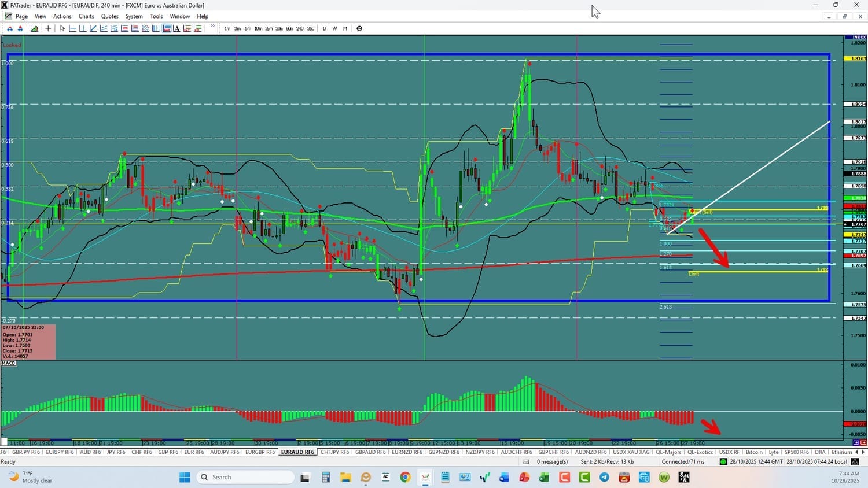The image size is (868, 488).
Task: Switch to the EURGBP RF6 tab
Action: [260, 452]
